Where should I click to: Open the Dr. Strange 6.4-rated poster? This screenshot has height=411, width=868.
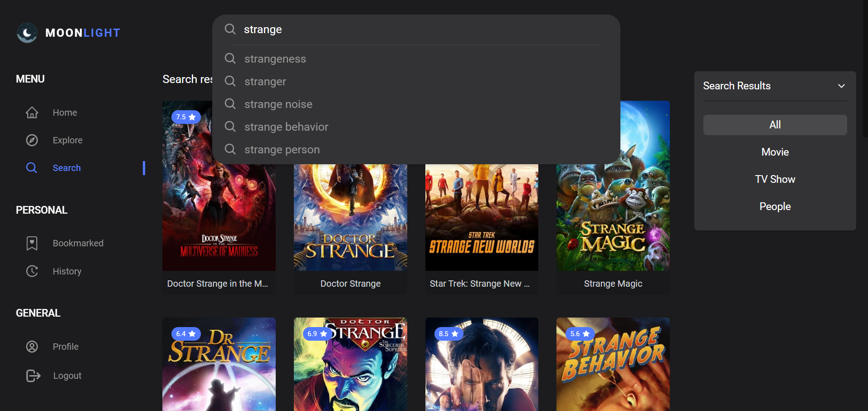tap(219, 364)
